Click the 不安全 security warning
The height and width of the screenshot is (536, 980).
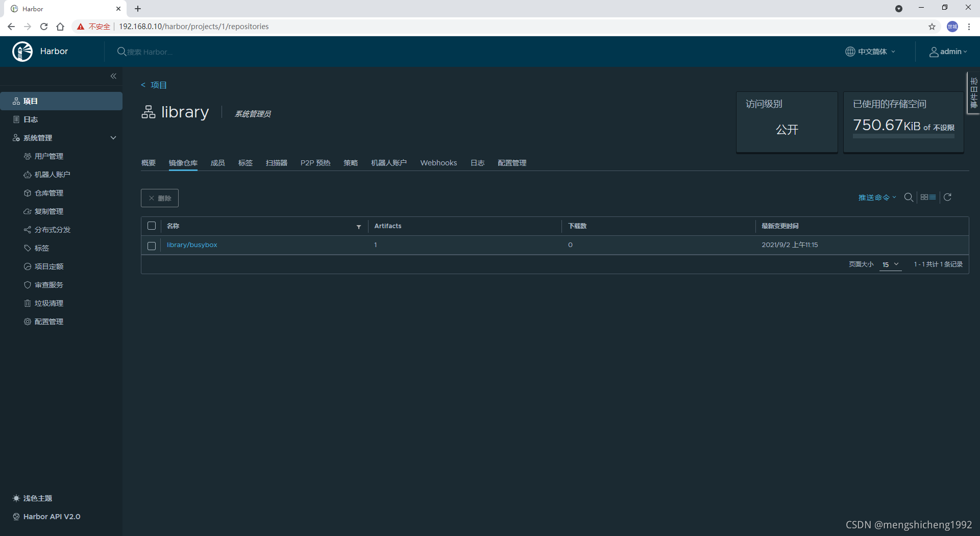coord(94,27)
